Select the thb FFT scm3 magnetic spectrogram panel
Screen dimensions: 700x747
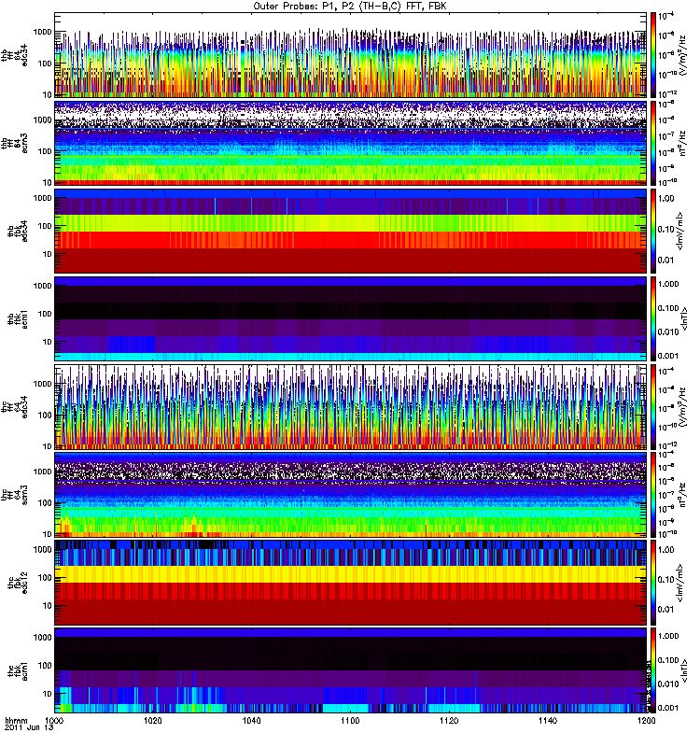click(x=350, y=143)
